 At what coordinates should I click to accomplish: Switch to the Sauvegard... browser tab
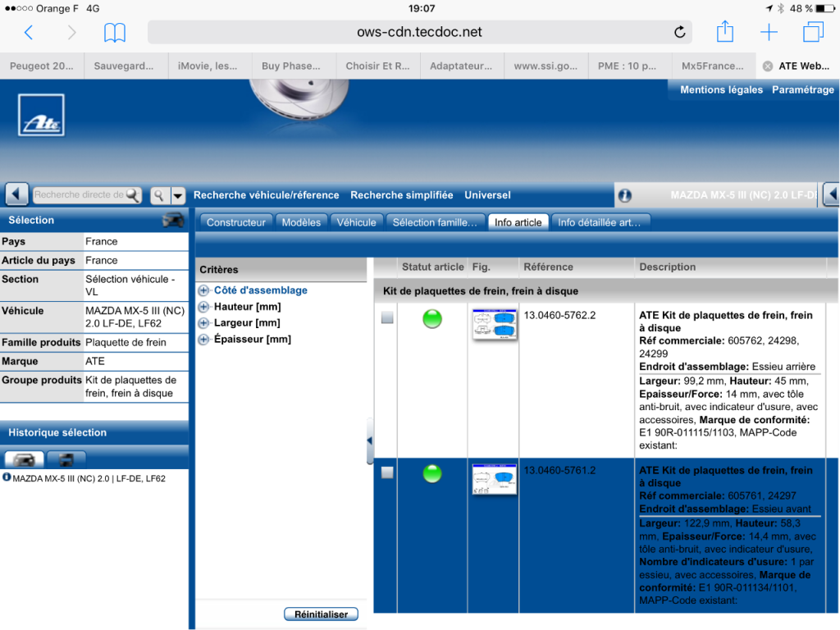(x=124, y=66)
